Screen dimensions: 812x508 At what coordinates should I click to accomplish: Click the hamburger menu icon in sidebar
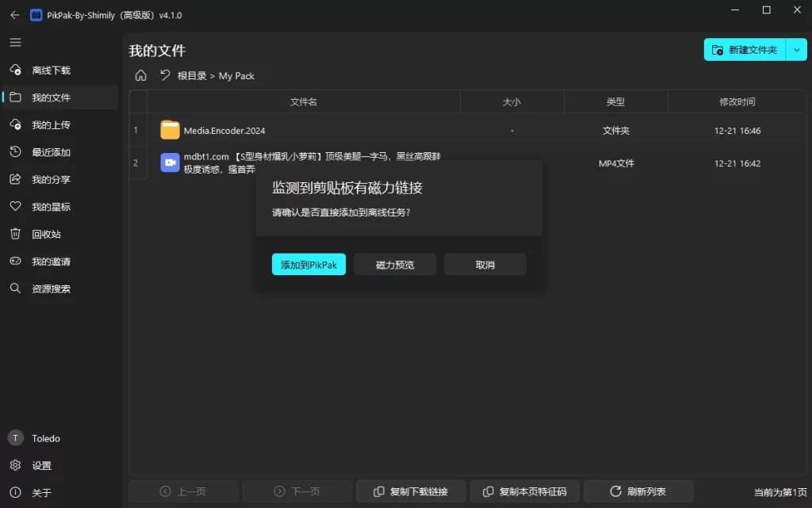[x=15, y=43]
